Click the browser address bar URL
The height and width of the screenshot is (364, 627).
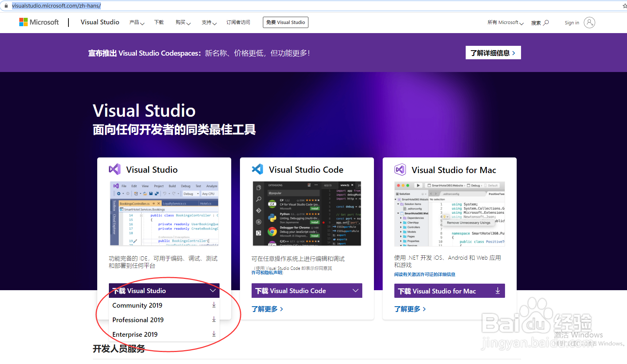tap(56, 6)
